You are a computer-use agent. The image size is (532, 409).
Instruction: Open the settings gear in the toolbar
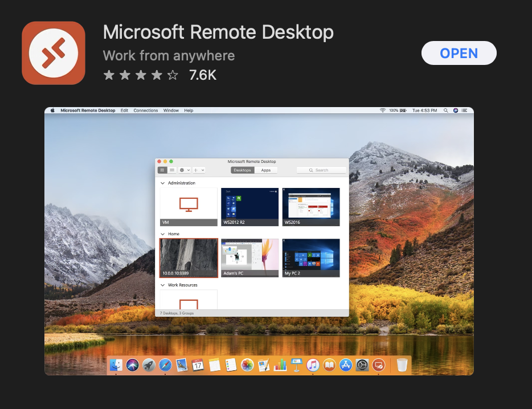click(x=182, y=170)
